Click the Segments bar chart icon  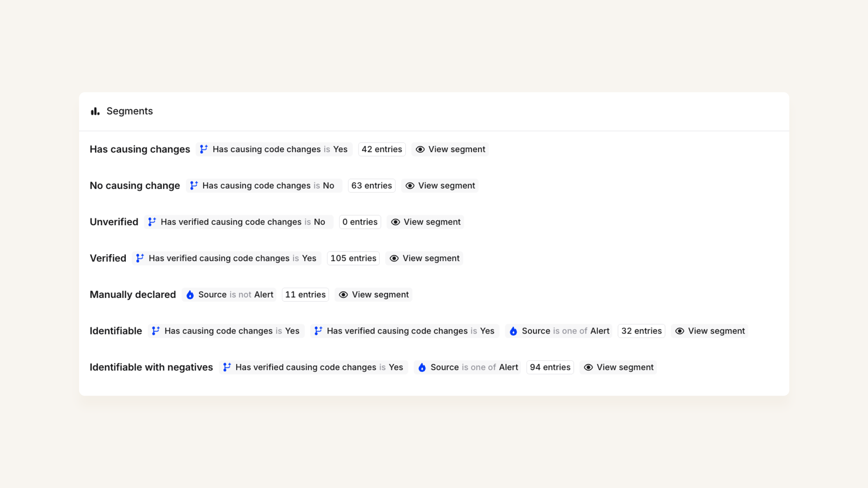95,111
